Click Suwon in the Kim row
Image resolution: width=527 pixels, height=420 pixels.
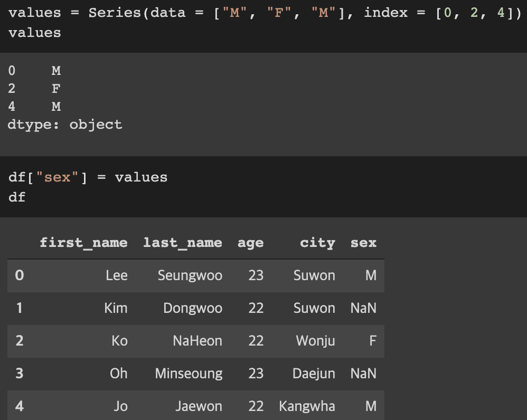[x=314, y=308]
